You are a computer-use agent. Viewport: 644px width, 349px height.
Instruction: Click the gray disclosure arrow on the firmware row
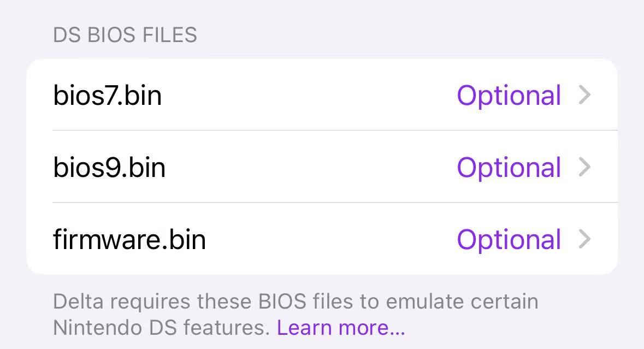[x=584, y=239]
